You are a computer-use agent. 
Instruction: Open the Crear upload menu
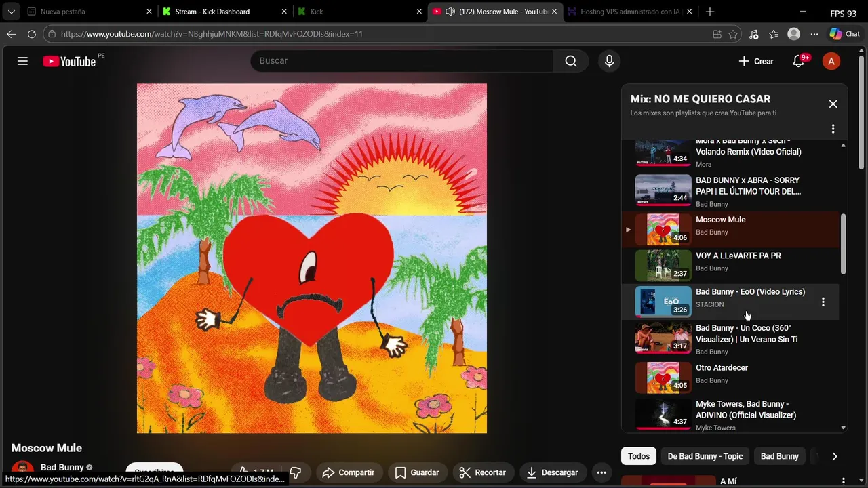pyautogui.click(x=756, y=61)
